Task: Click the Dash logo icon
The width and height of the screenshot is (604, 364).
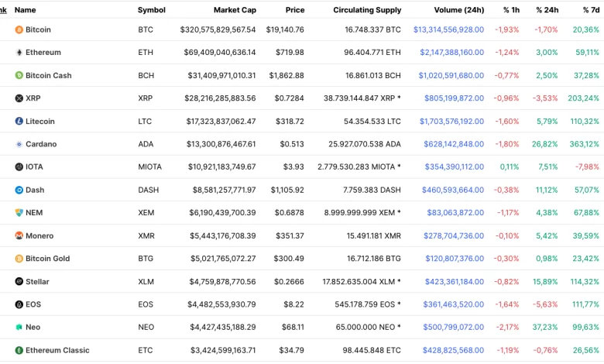Action: [x=19, y=190]
